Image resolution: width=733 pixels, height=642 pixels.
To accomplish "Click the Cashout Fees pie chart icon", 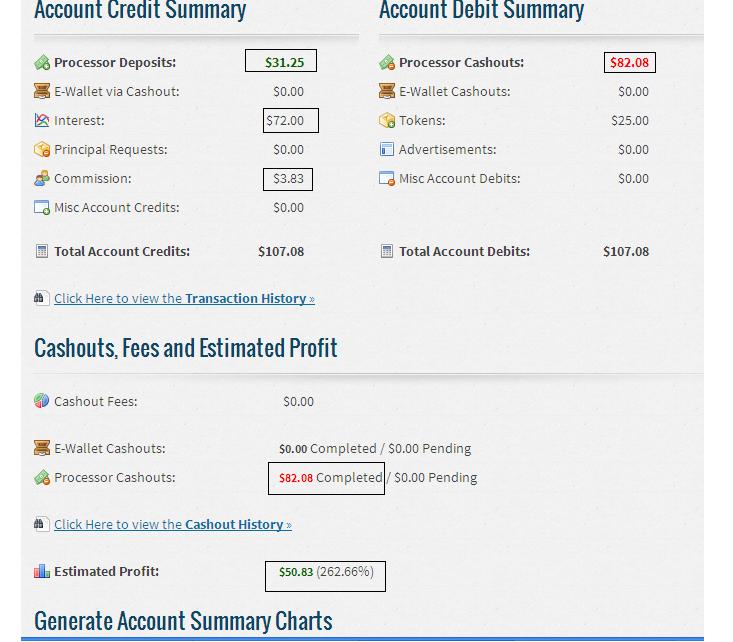I will [42, 402].
